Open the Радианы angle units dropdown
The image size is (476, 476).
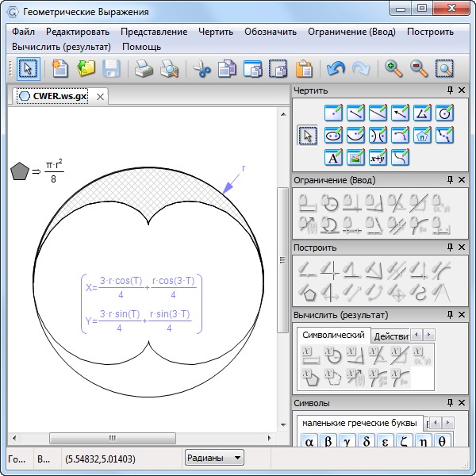tap(214, 458)
